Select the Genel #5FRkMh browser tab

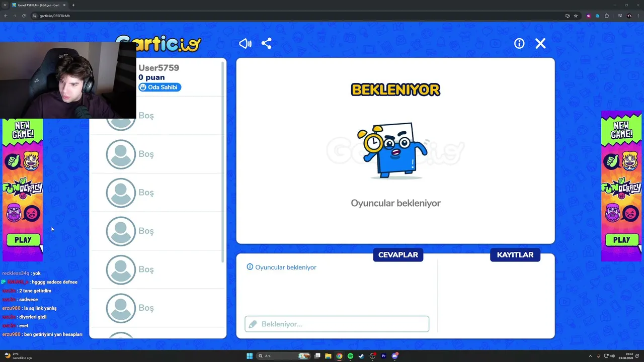pyautogui.click(x=38, y=5)
